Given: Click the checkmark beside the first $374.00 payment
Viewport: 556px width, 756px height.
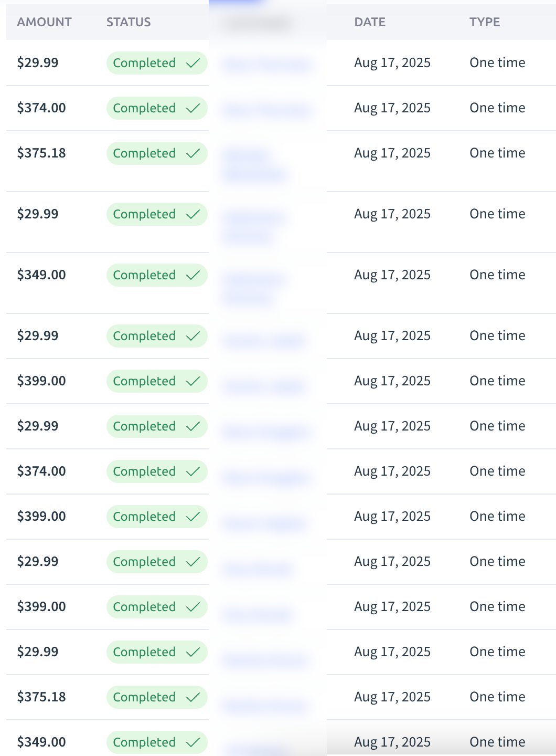Looking at the screenshot, I should [x=193, y=108].
